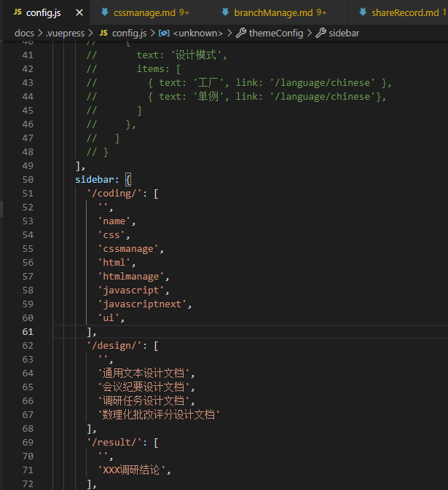
Task: Click the chevron after themeConfig in breadcrumb
Action: click(310, 33)
